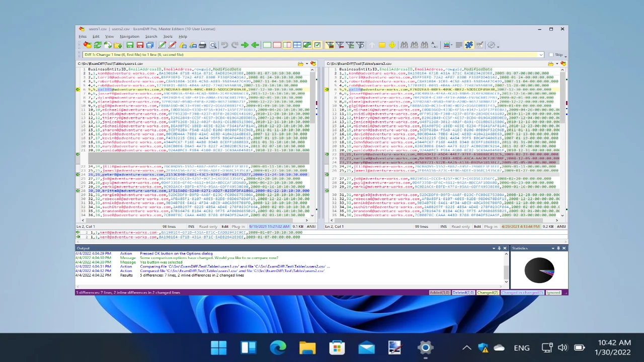Enable the Skip checkbox
Viewport: 644px width, 362px height.
click(x=552, y=55)
